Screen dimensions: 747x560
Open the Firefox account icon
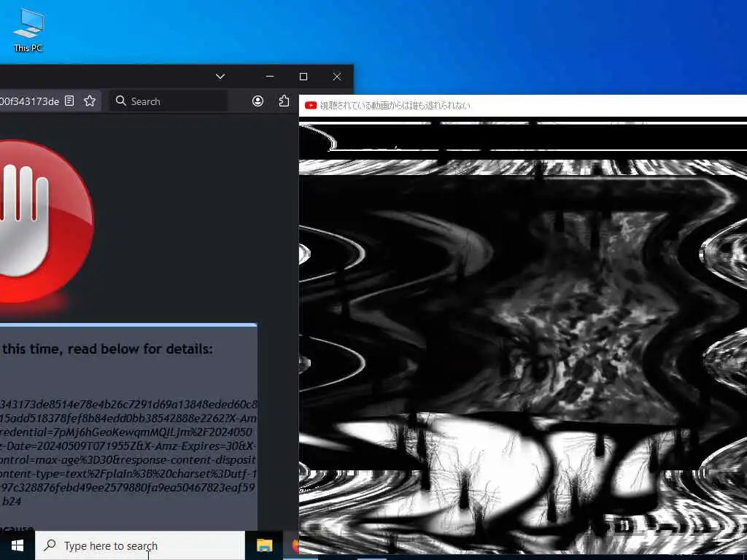(258, 101)
